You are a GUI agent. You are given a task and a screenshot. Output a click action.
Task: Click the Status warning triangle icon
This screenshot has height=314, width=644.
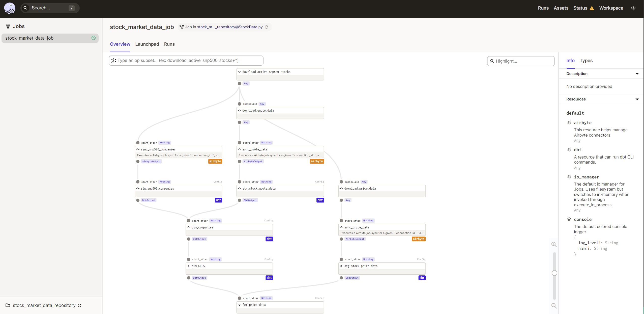pyautogui.click(x=592, y=8)
